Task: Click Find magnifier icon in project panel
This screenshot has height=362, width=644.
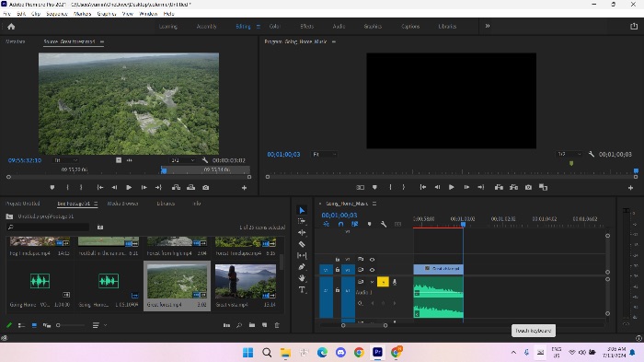Action: click(239, 325)
